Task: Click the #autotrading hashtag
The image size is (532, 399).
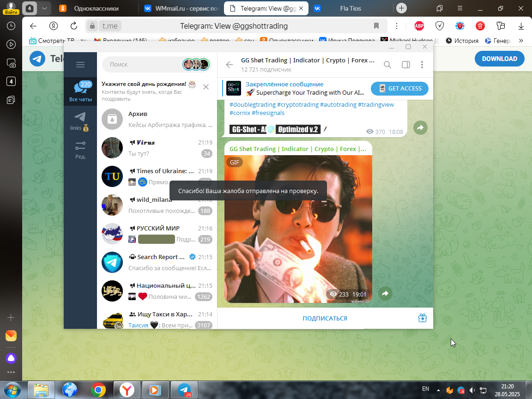Action: [338, 104]
